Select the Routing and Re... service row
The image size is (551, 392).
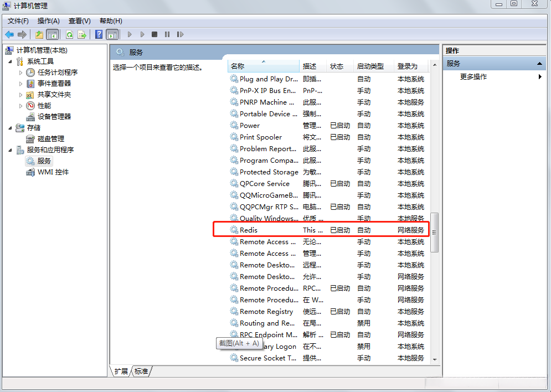pyautogui.click(x=328, y=323)
